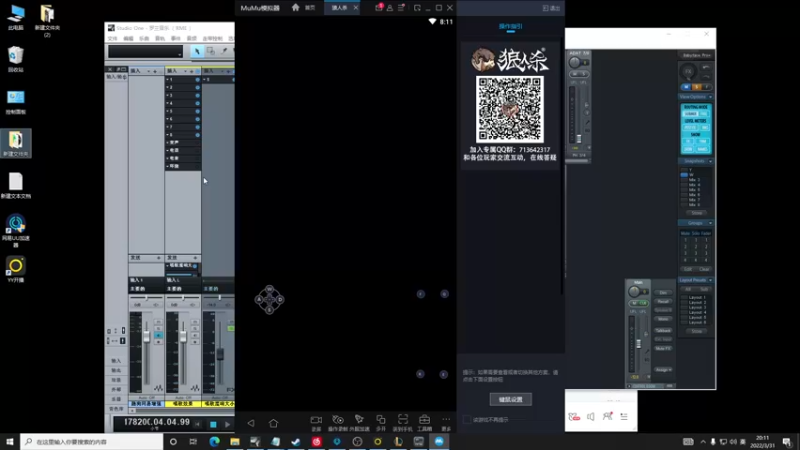Screen dimensions: 800x450
Task: Open Assign dropdown in TotalMix control room
Action: (663, 369)
